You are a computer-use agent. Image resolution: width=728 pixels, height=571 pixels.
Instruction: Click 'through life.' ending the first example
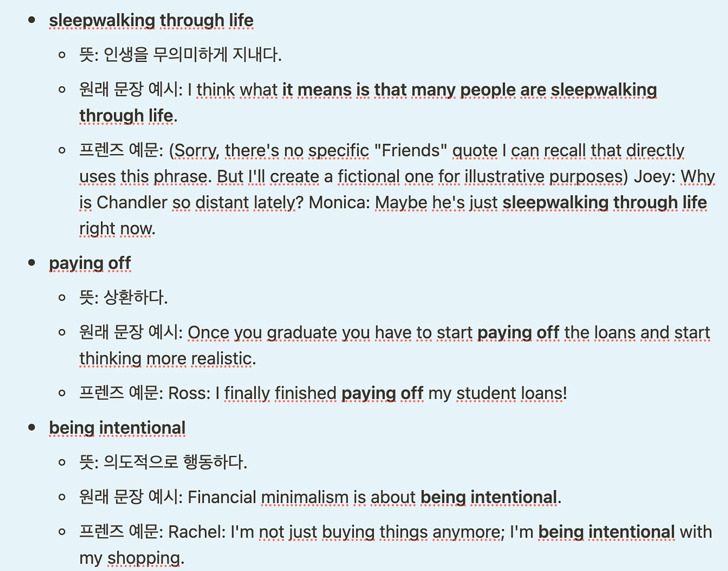128,116
